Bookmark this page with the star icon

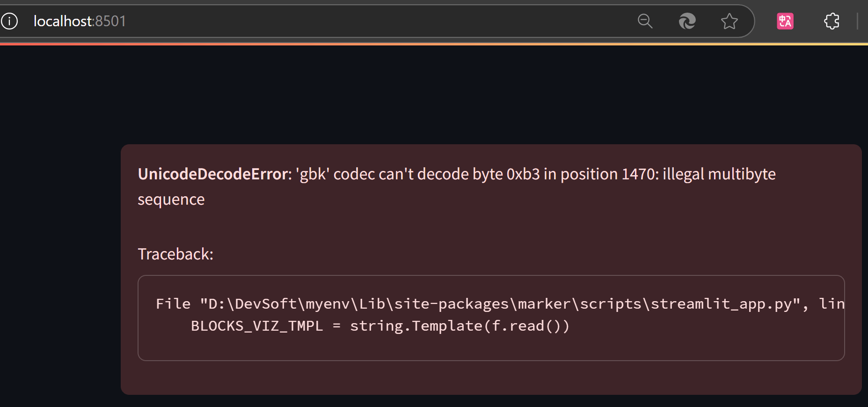(x=729, y=21)
